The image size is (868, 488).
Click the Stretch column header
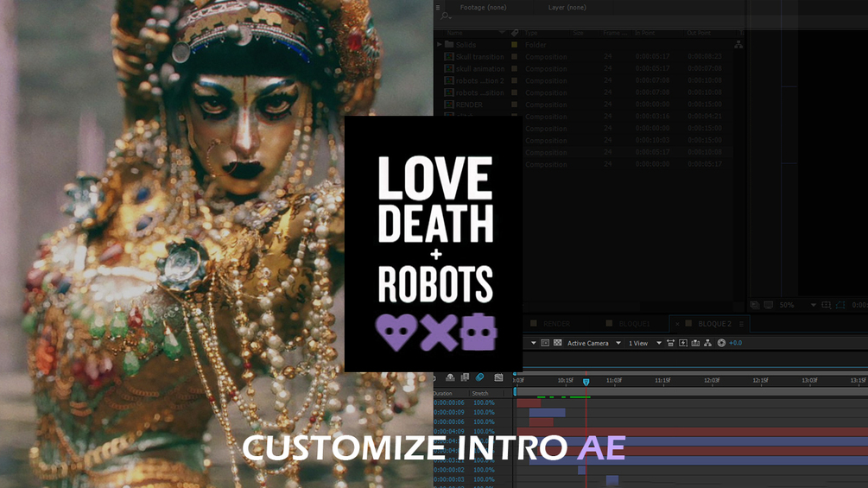point(480,393)
